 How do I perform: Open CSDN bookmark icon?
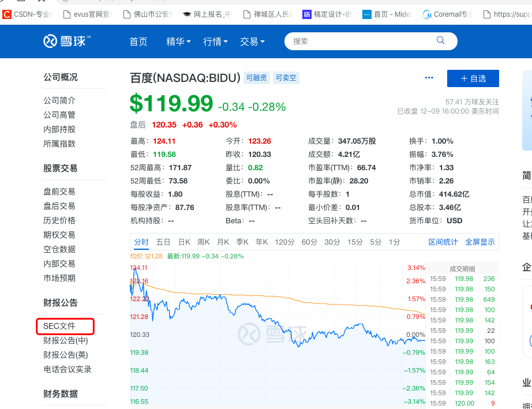(7, 14)
